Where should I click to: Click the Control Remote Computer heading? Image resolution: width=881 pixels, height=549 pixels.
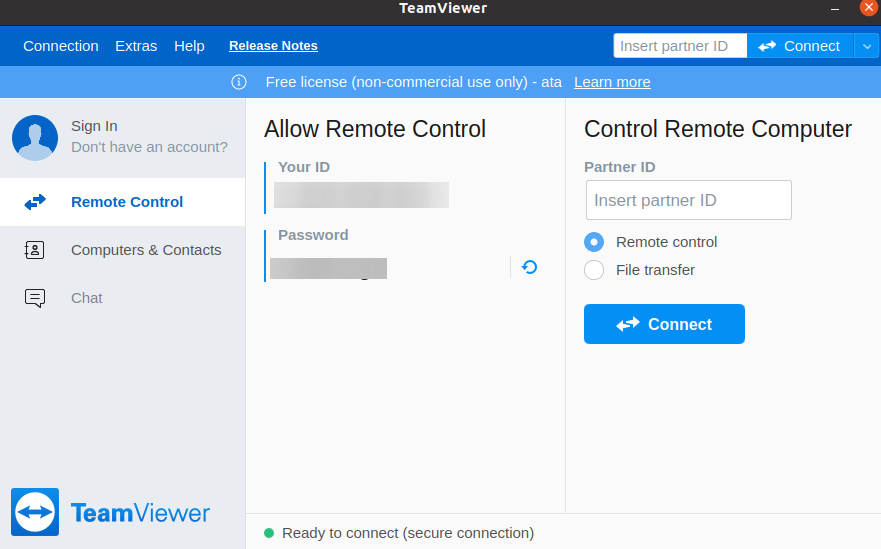717,129
